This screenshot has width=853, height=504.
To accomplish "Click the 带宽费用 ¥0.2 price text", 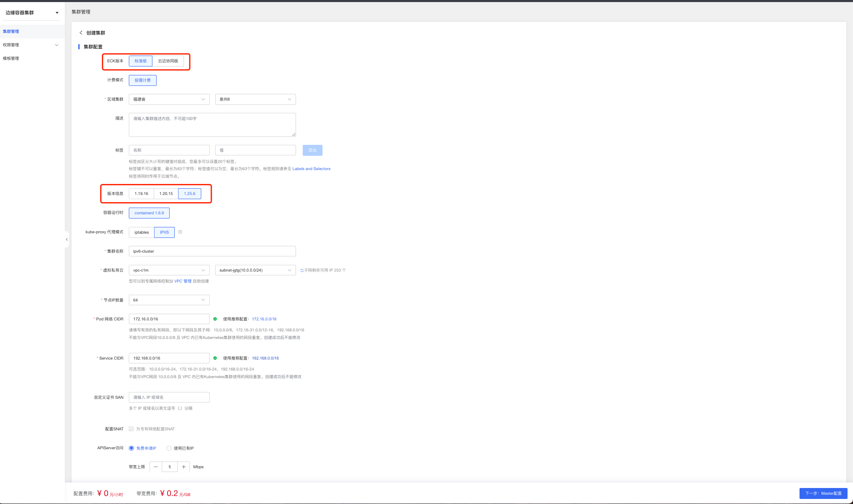I will (163, 493).
